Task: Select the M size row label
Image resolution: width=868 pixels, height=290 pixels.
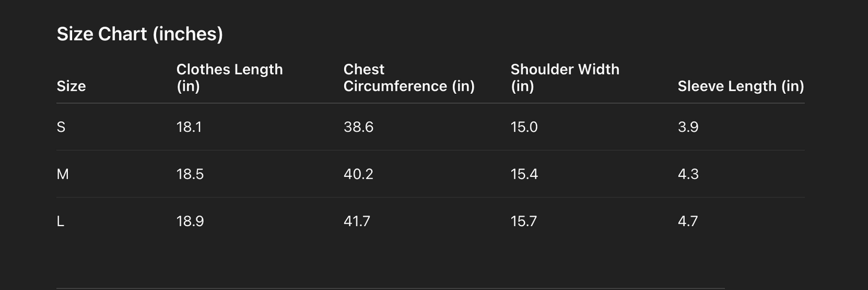Action: coord(62,174)
